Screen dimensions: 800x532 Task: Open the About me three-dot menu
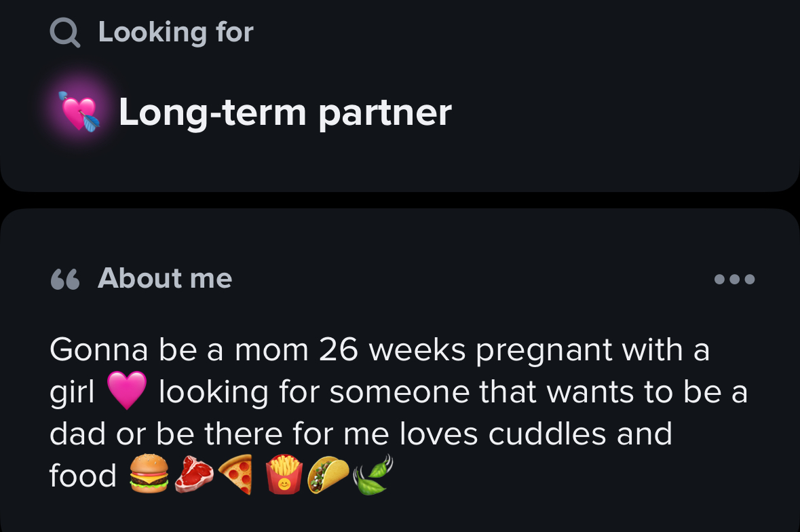(x=734, y=279)
